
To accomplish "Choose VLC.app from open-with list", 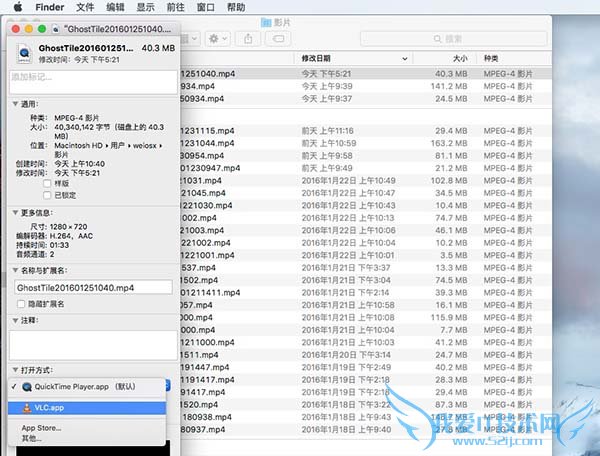I will click(52, 407).
